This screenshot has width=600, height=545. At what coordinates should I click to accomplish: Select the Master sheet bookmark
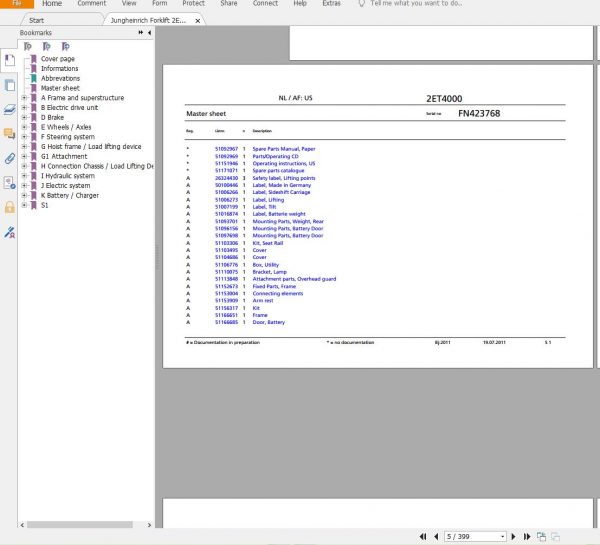[60, 88]
